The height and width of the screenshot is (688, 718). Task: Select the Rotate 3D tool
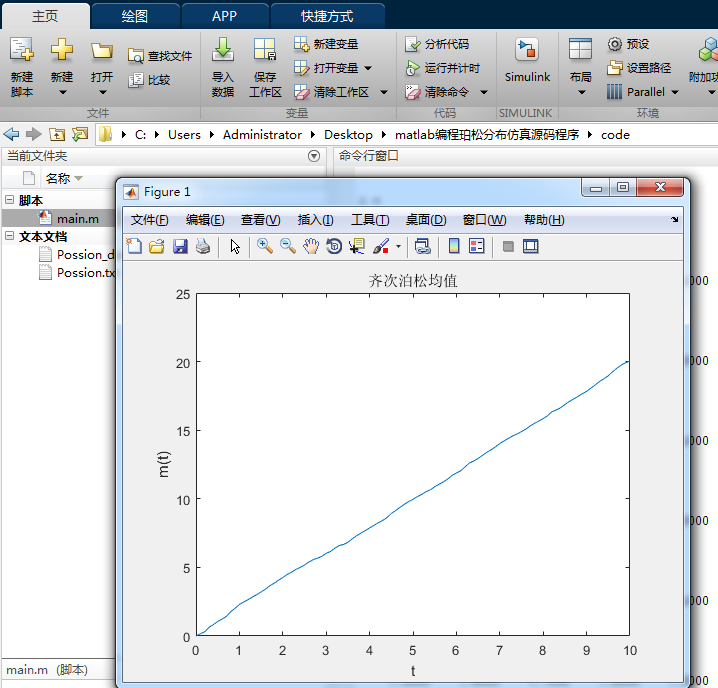[x=334, y=246]
